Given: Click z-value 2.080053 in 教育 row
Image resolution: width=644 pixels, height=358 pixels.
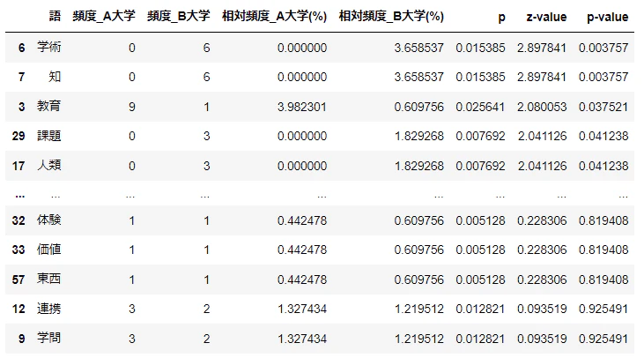Looking at the screenshot, I should click(542, 107).
